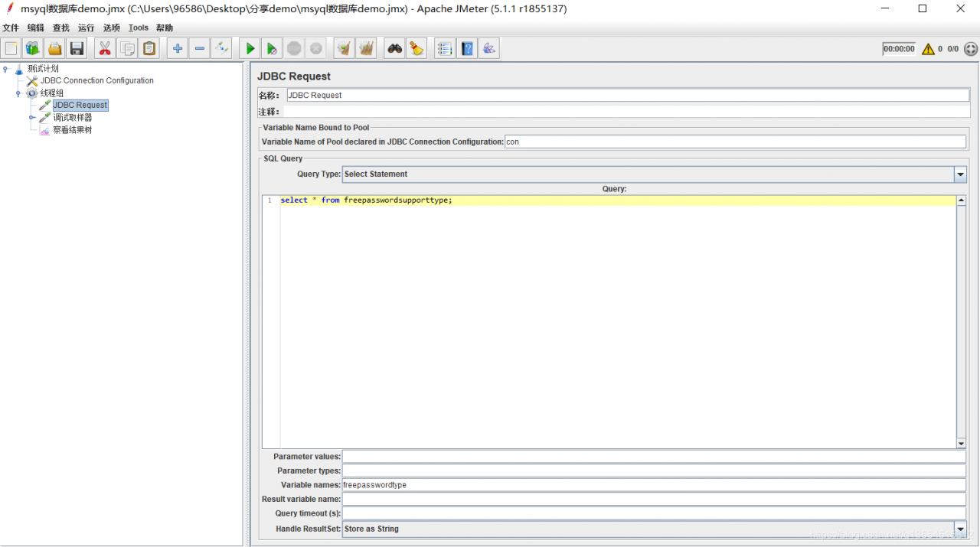Click the Parameter types field
Viewport: 980px width, 547px height.
(x=654, y=470)
